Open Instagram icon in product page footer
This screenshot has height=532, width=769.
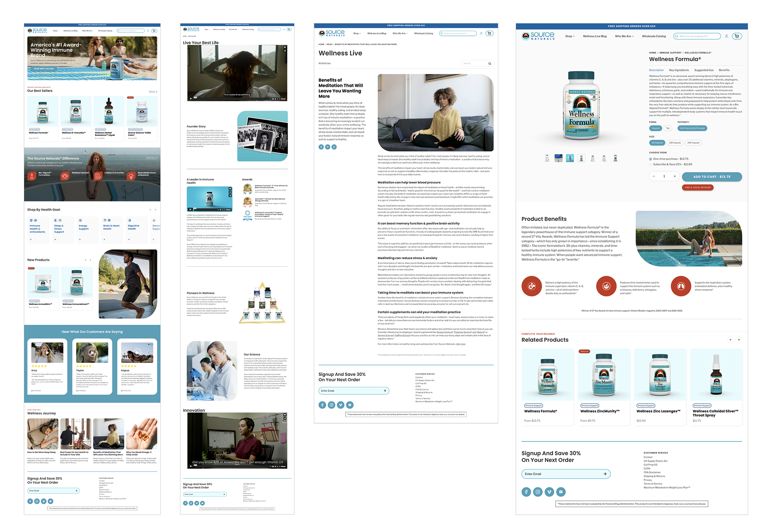(x=538, y=492)
